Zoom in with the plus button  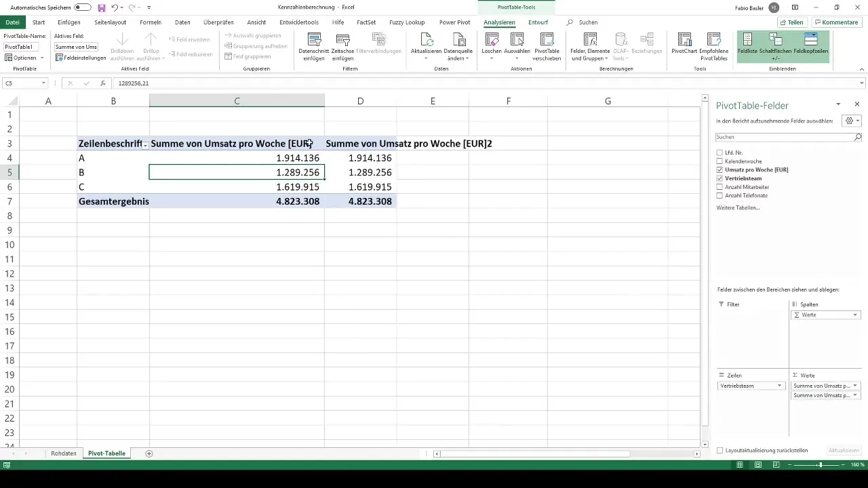[844, 465]
